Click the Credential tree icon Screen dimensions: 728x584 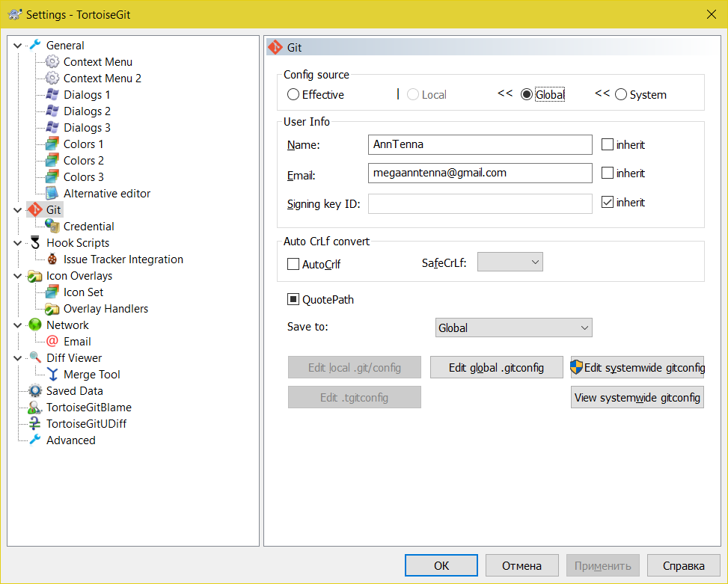click(52, 227)
